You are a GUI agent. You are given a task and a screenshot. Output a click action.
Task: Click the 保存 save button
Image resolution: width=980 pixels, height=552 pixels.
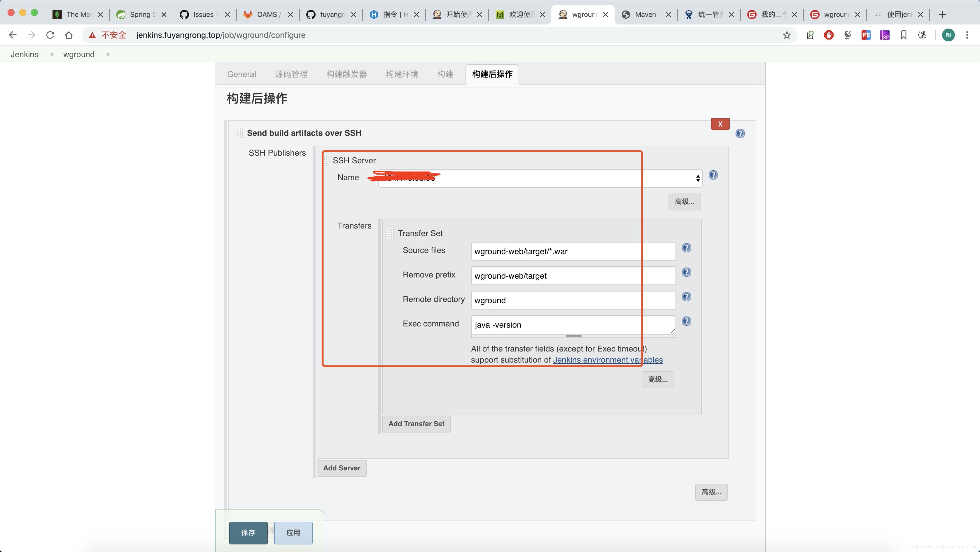coord(248,533)
